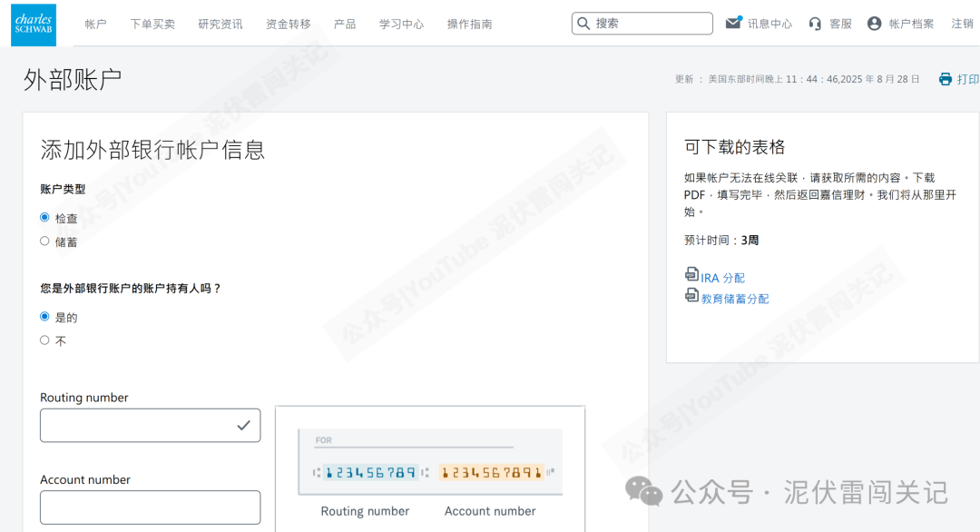Click inside the Account number field

(150, 507)
